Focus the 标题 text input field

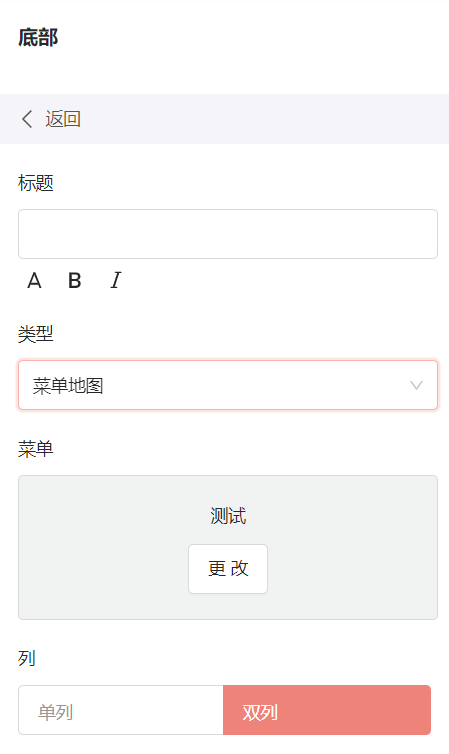pos(228,234)
